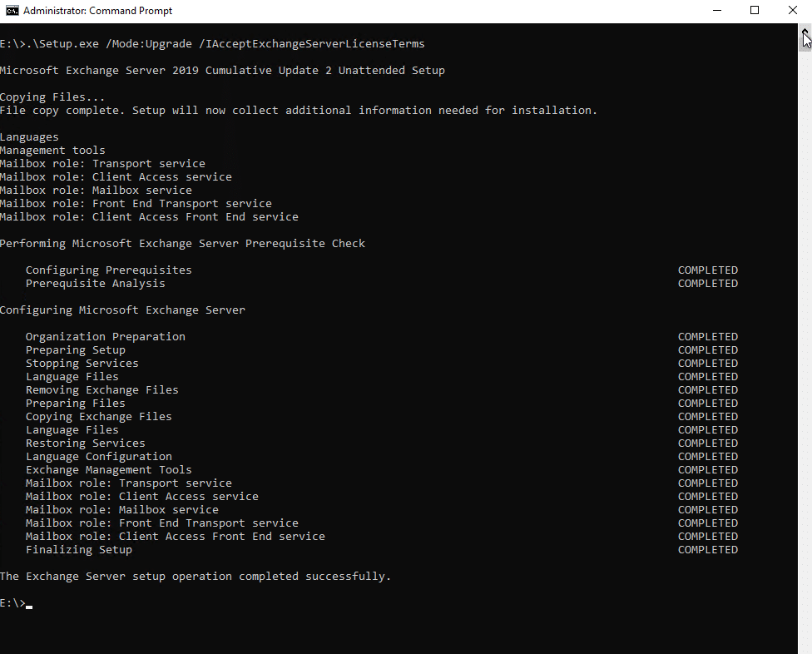
Task: Click the scrollbar track below the thumb
Action: [804, 333]
